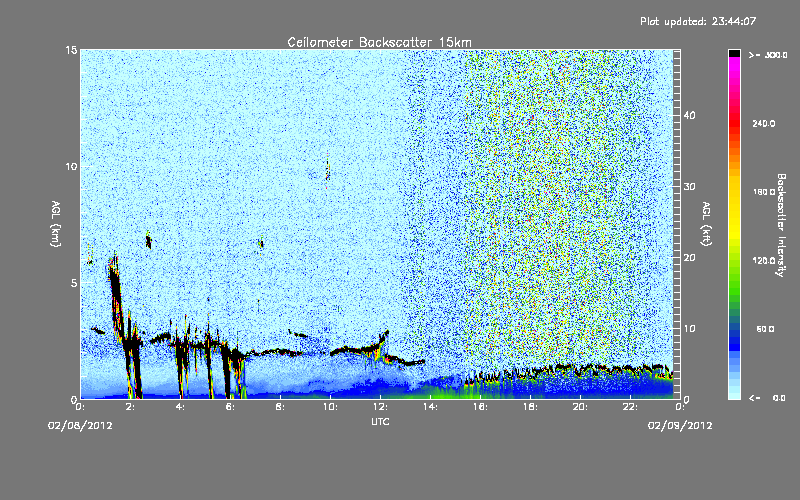Click the "16:" hour tick label

point(481,407)
